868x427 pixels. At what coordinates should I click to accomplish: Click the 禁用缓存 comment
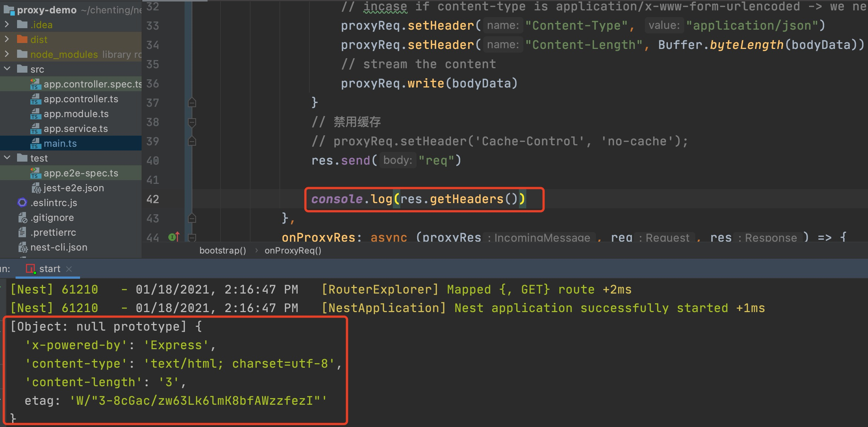click(x=346, y=122)
